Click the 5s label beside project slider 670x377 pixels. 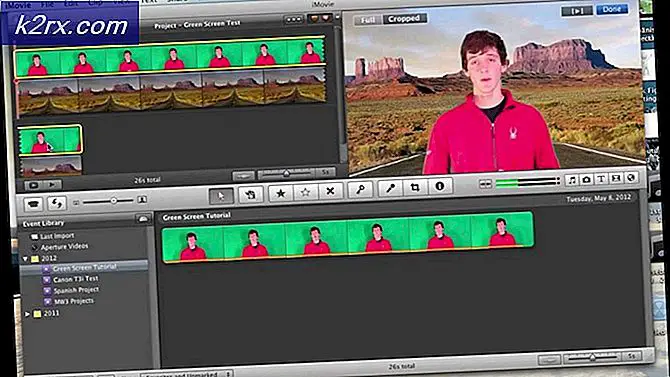click(x=326, y=172)
